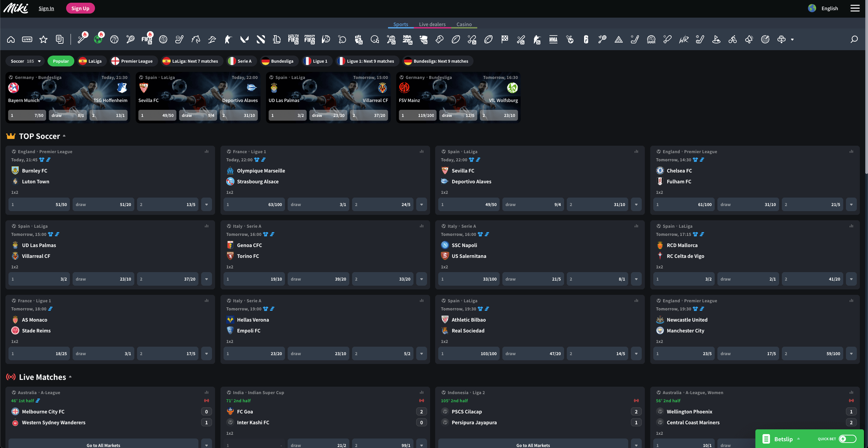Open the Athletic Bilbao team name

click(468, 320)
